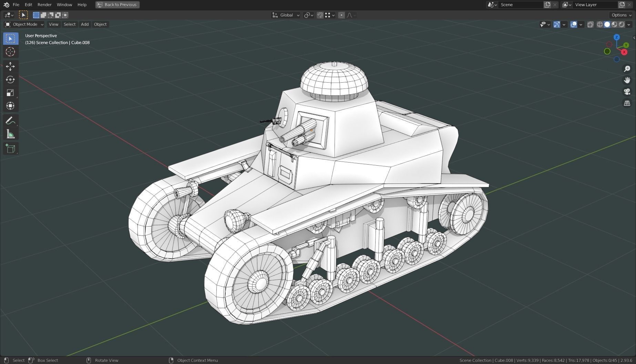Open the shading options dropdown arrow
This screenshot has height=364, width=636.
[629, 24]
